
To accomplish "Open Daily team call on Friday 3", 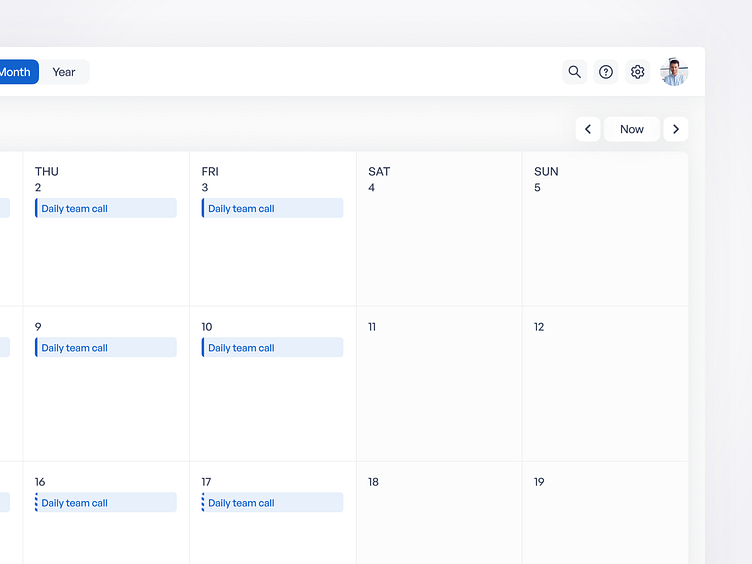I will [x=272, y=208].
